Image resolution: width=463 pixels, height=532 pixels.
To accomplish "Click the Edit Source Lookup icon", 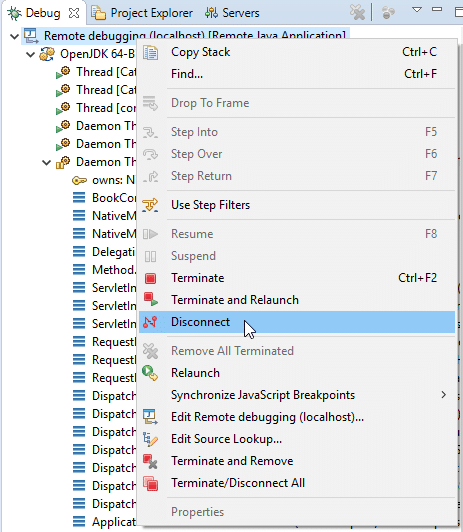I will (150, 439).
